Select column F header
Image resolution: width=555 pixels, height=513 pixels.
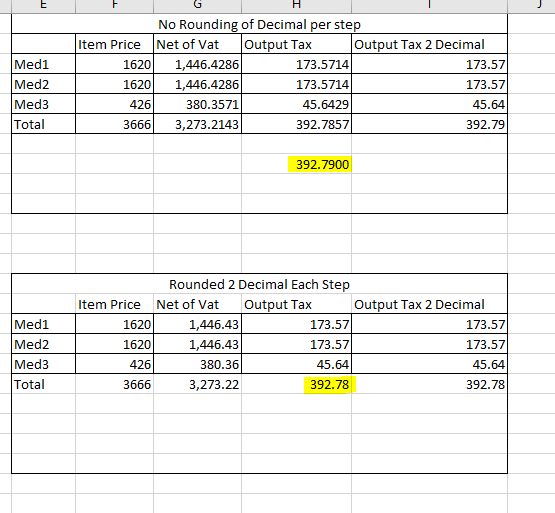coord(114,5)
